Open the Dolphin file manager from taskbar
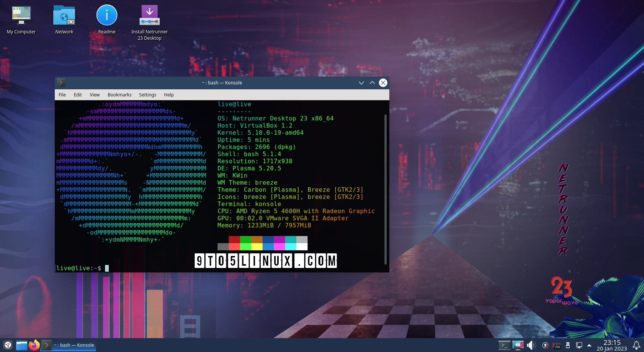 pos(21,345)
